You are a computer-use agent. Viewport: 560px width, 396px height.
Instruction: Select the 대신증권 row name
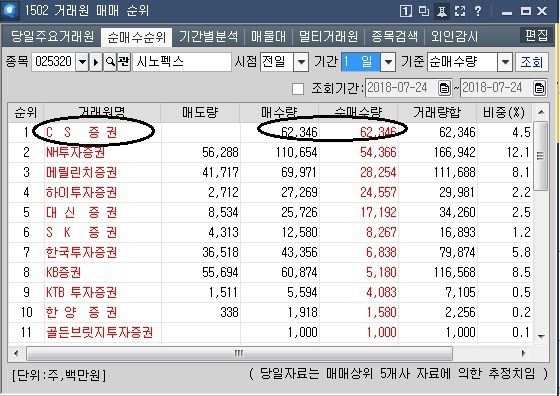point(81,212)
